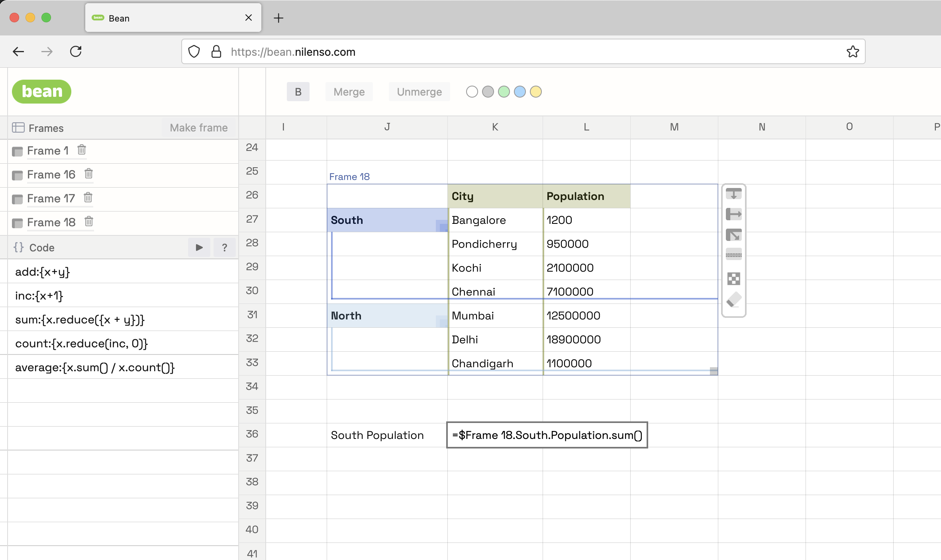Click the frame resize handle at bottom-right corner
Screen dimensions: 941x560
714,371
